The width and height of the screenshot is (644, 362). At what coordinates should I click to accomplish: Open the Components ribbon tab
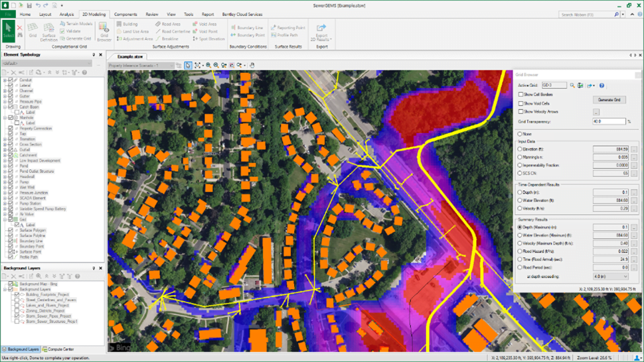pos(125,14)
